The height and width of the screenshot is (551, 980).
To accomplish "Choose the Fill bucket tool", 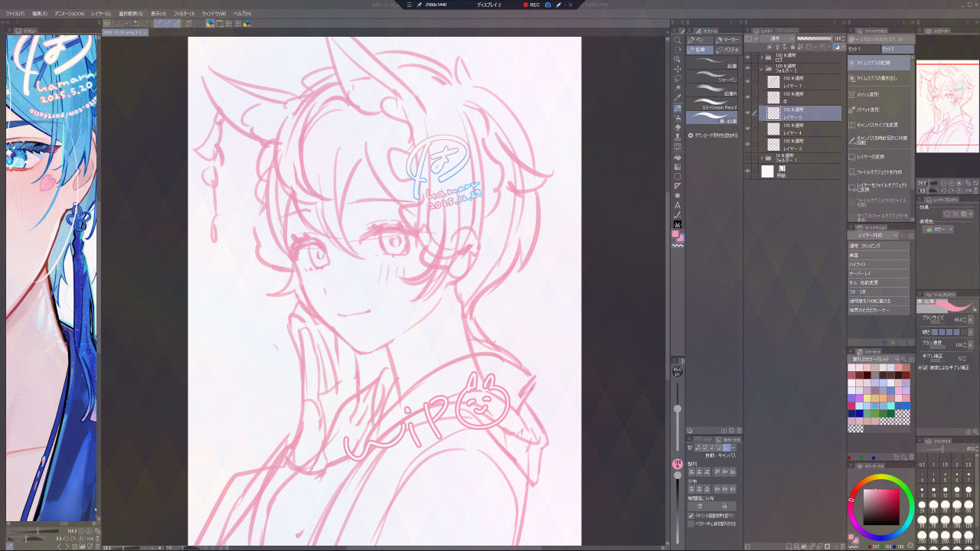I will click(678, 157).
